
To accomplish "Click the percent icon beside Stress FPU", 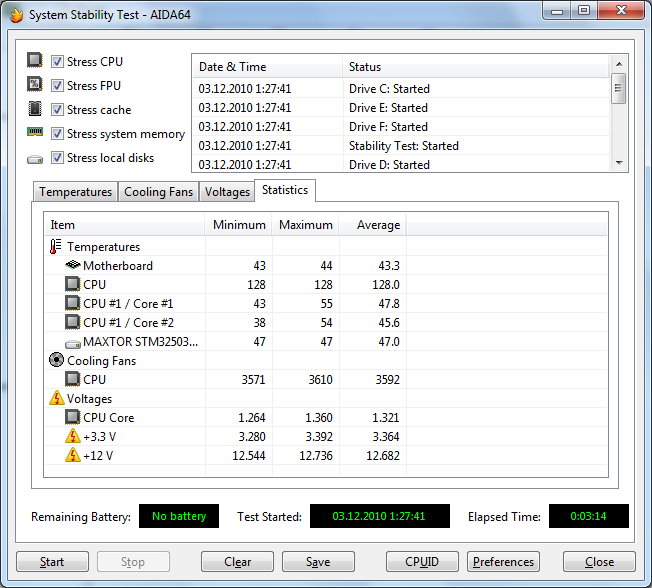I will 35,84.
